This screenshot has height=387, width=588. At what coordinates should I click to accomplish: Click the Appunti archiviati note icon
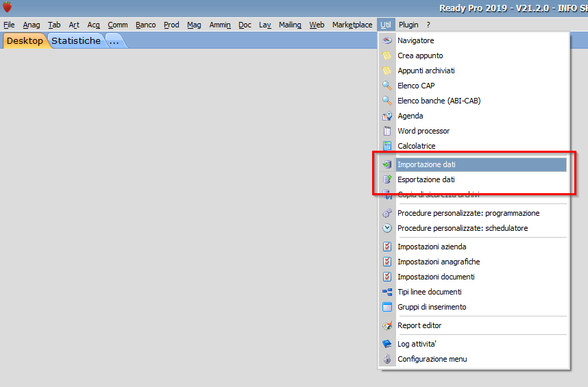coord(387,71)
